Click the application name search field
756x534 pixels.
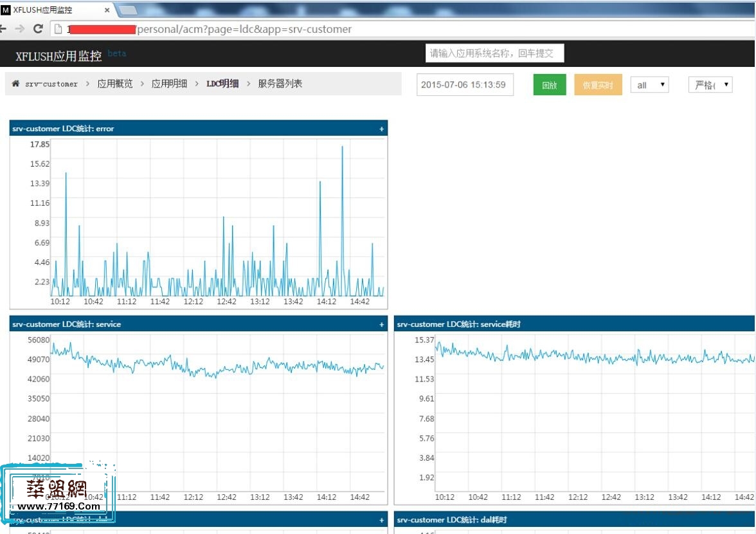point(494,53)
